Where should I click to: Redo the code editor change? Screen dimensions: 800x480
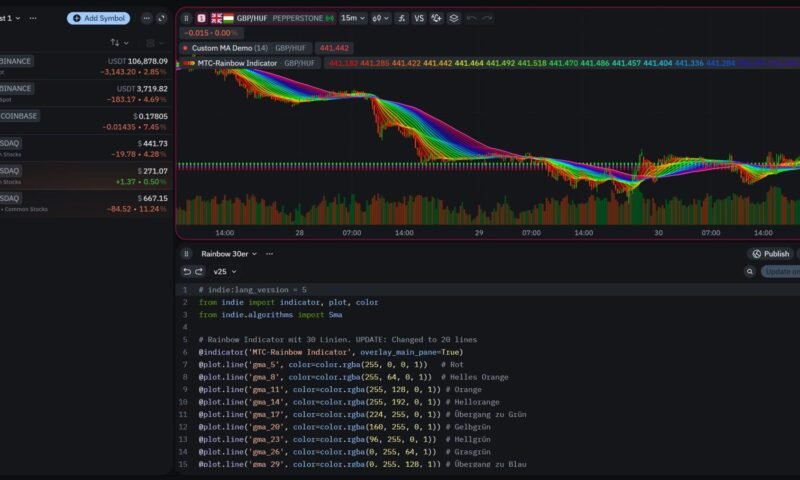click(199, 271)
